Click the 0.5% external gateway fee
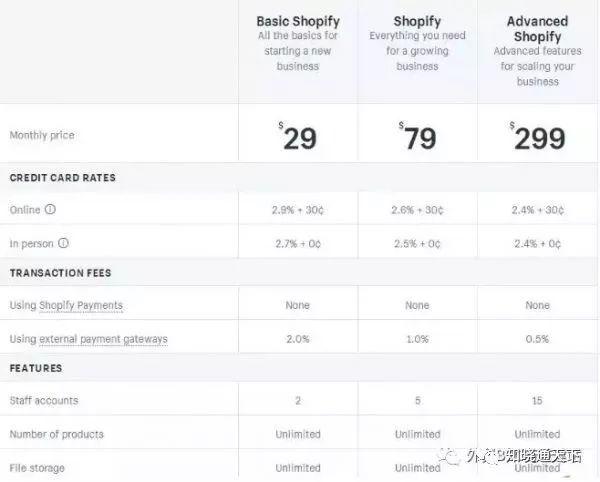The height and width of the screenshot is (482, 600). click(537, 339)
